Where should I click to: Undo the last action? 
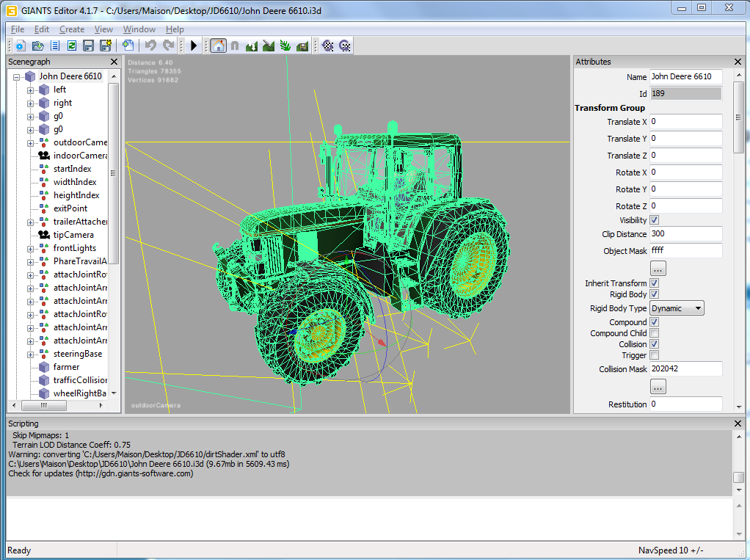tap(150, 46)
